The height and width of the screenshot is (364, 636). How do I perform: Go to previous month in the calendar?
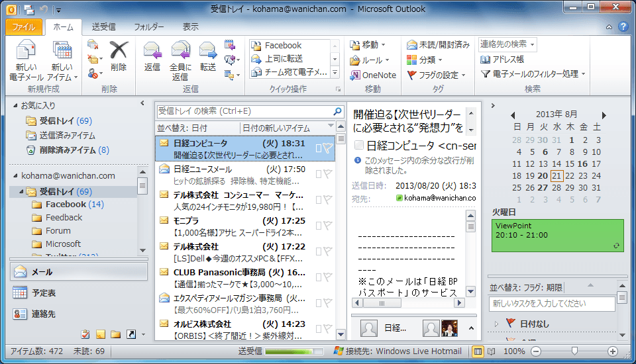513,116
